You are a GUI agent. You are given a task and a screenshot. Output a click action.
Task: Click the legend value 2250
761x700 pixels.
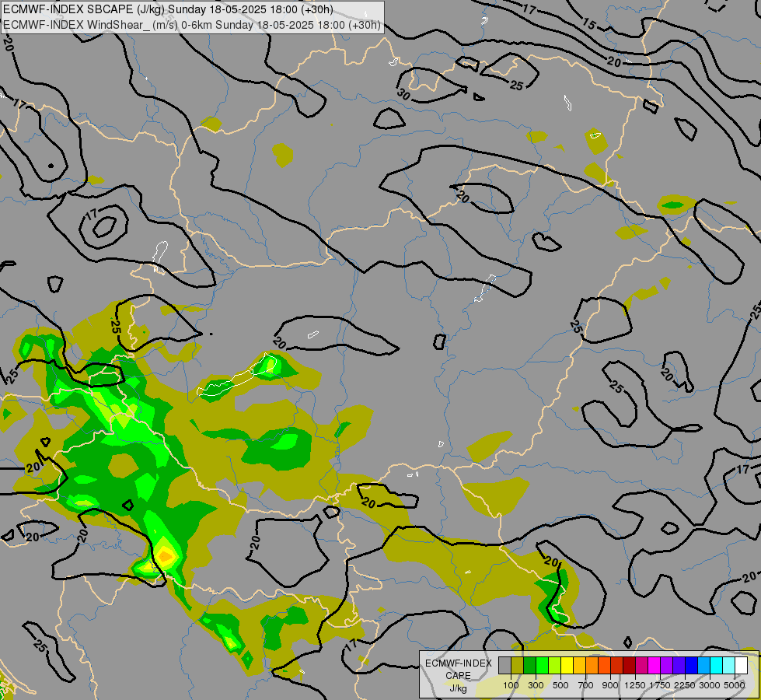pos(685,685)
